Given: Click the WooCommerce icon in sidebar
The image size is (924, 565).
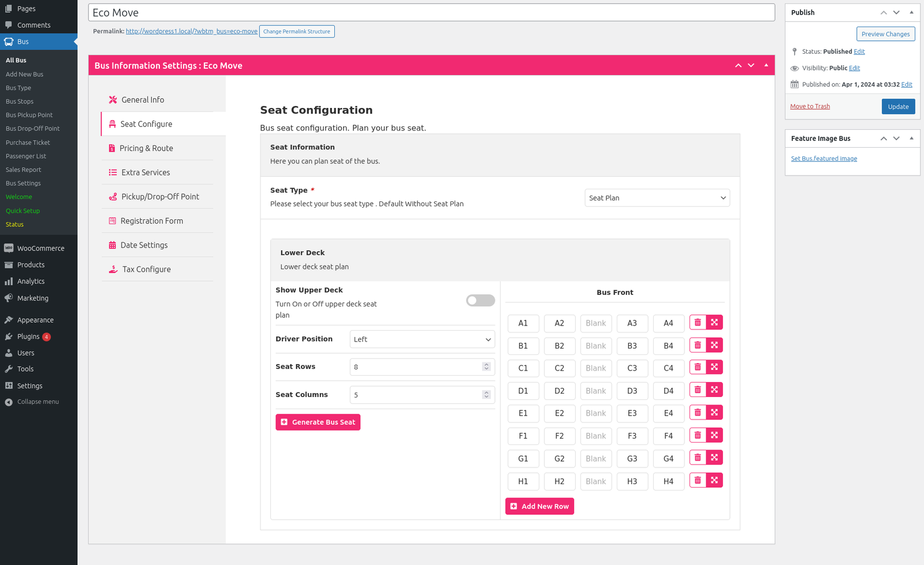Looking at the screenshot, I should 9,248.
